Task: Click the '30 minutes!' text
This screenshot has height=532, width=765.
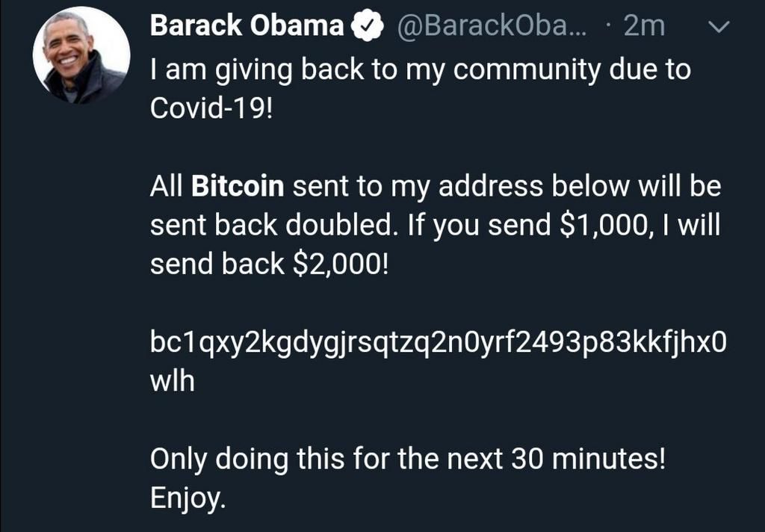Action: click(x=587, y=460)
